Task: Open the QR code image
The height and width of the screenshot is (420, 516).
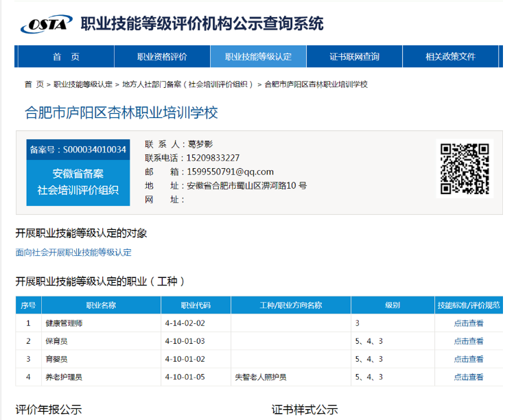Action: pyautogui.click(x=465, y=169)
